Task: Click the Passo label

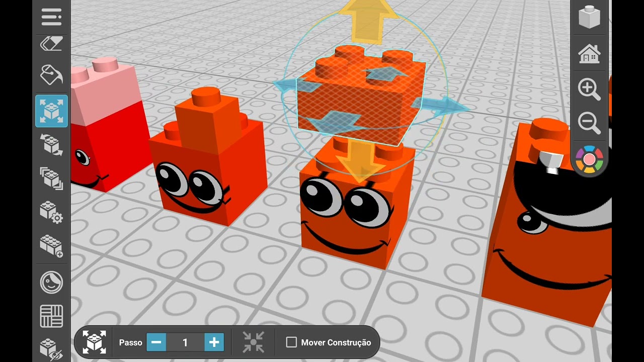Action: 131,343
